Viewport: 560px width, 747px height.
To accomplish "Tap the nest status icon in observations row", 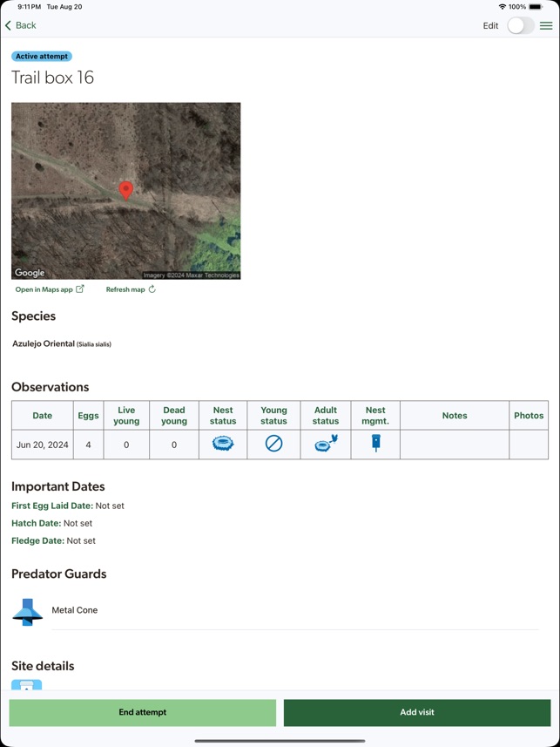I will 223,444.
